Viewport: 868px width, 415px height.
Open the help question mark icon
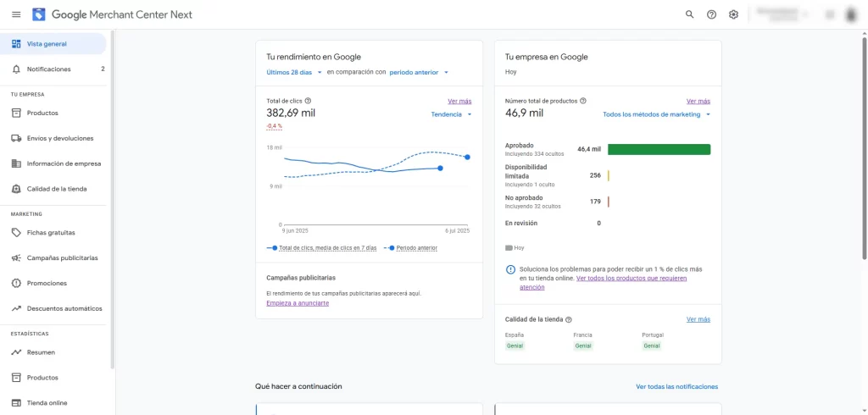(711, 15)
